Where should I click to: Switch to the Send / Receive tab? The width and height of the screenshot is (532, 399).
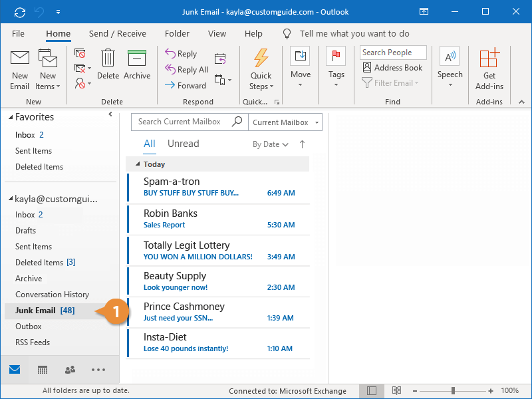click(118, 34)
